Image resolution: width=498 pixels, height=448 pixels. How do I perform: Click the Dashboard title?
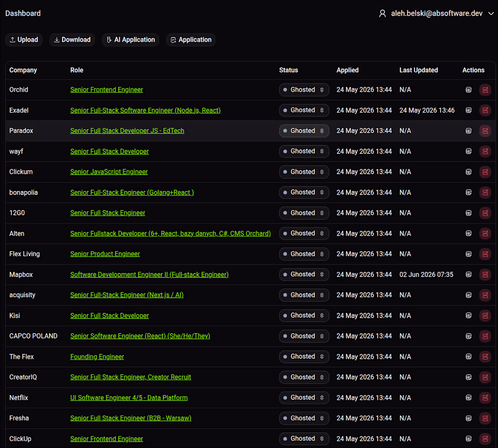[x=23, y=13]
